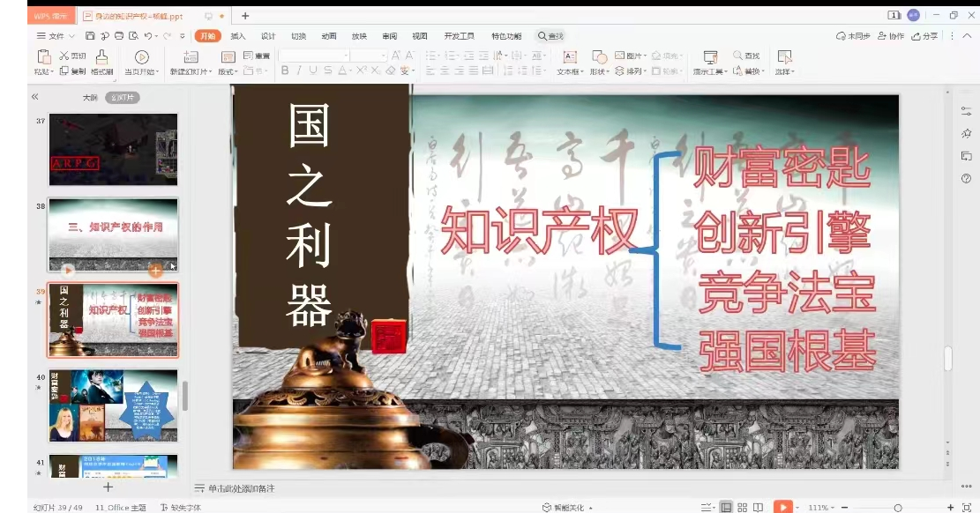Viewport: 980px width, 513px height.
Task: Toggle Bold formatting
Action: [285, 71]
